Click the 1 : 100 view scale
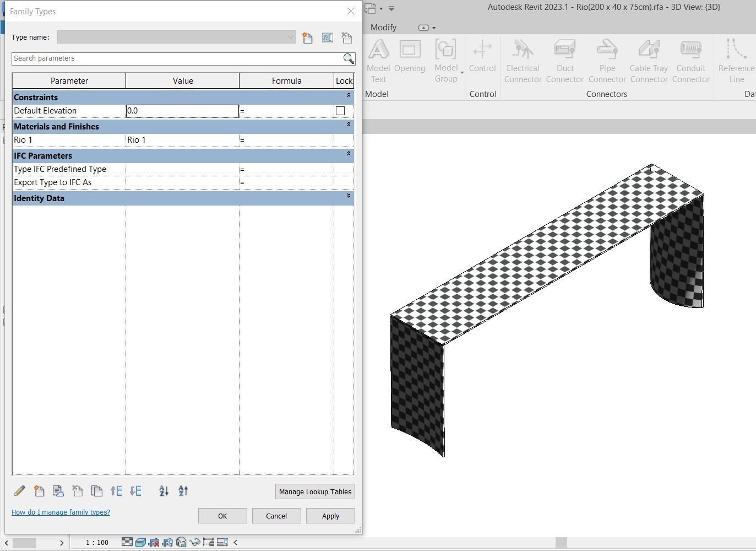This screenshot has height=551, width=756. 97,543
